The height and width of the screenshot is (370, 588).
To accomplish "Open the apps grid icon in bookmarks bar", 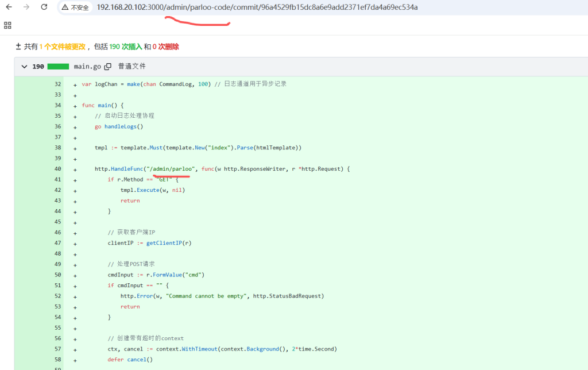I will [7, 25].
